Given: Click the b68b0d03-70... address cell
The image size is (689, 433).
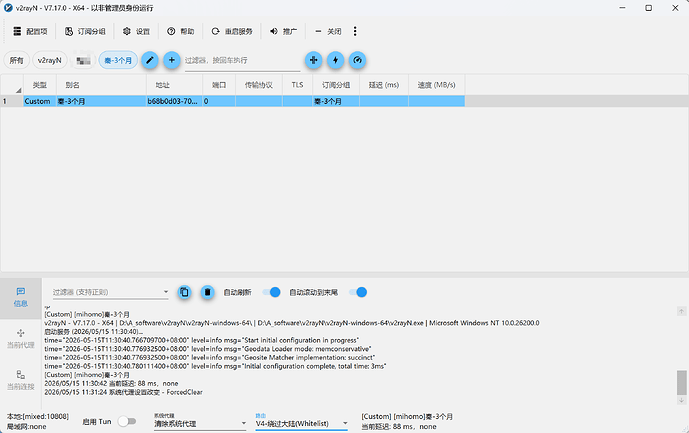Looking at the screenshot, I should (174, 101).
